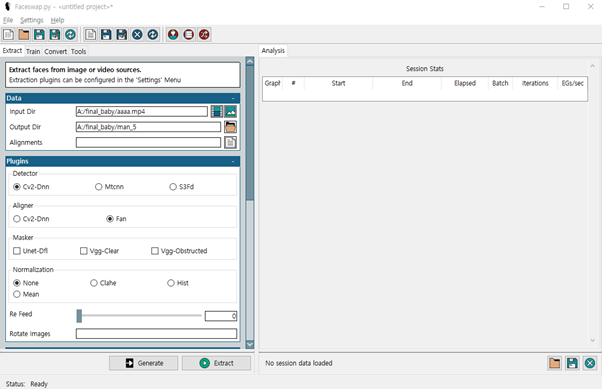This screenshot has width=602, height=389.
Task: Load session data folder icon
Action: (x=554, y=363)
